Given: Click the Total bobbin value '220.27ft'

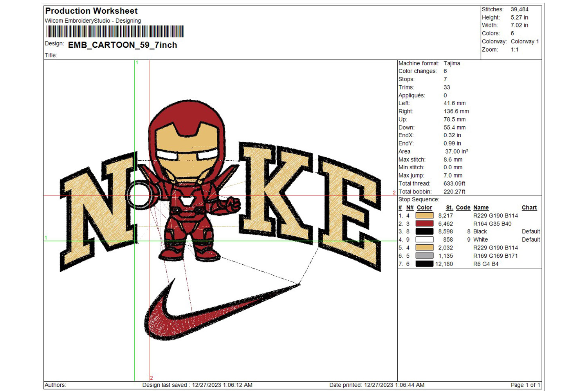Looking at the screenshot, I should coord(455,192).
